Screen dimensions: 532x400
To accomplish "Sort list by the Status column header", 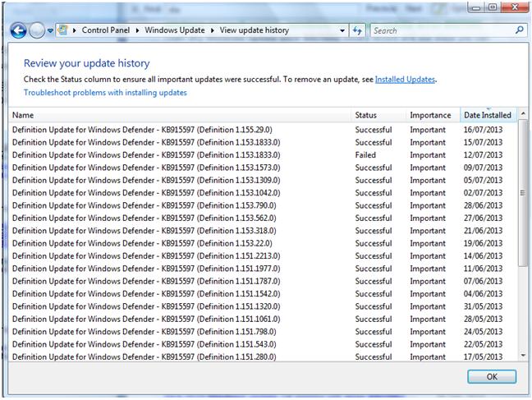I will tap(378, 115).
